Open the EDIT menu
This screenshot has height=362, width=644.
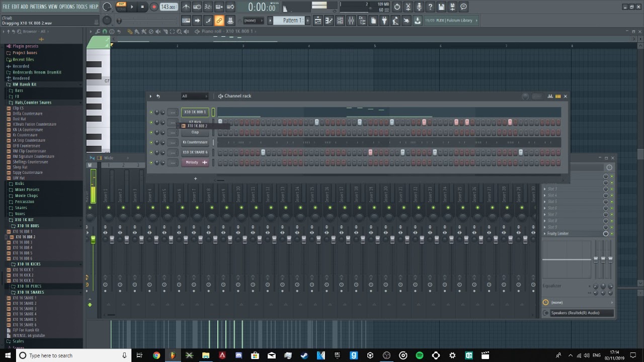tap(15, 7)
